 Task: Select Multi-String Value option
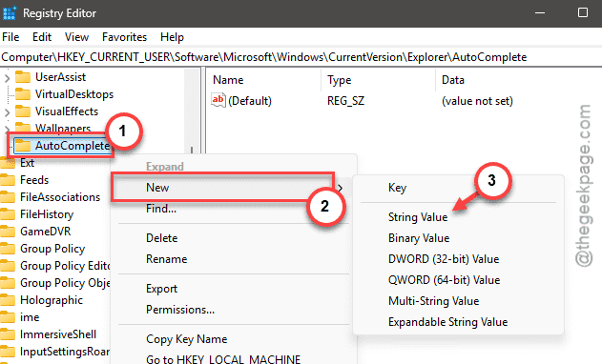click(x=433, y=301)
